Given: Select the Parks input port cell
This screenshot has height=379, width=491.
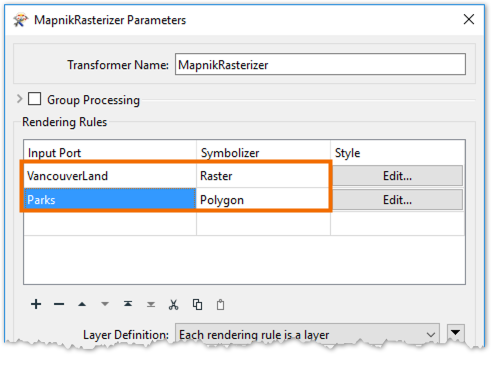Looking at the screenshot, I should click(110, 199).
